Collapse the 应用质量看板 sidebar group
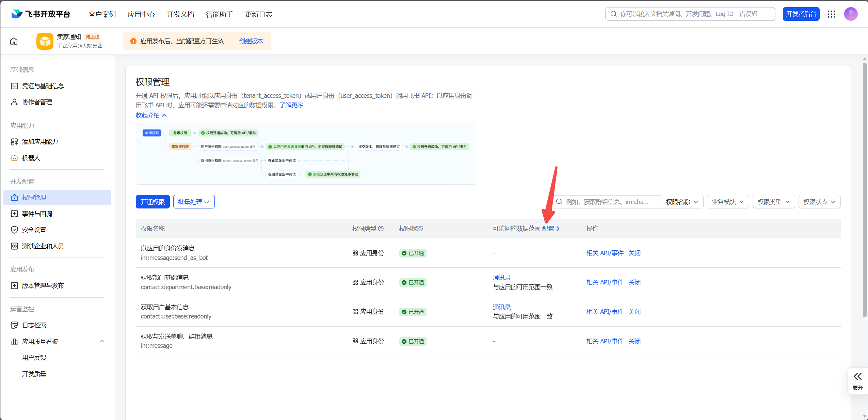Screen dimensions: 868x420 coord(102,342)
